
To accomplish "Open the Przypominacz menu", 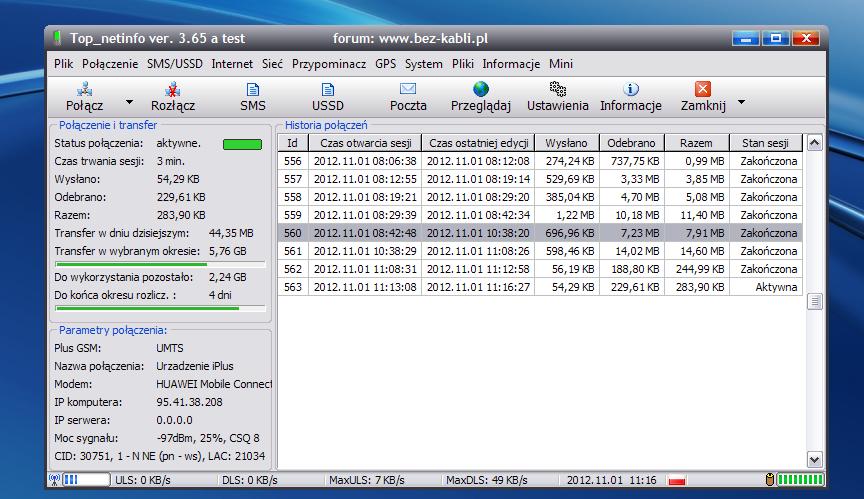I will (x=329, y=64).
